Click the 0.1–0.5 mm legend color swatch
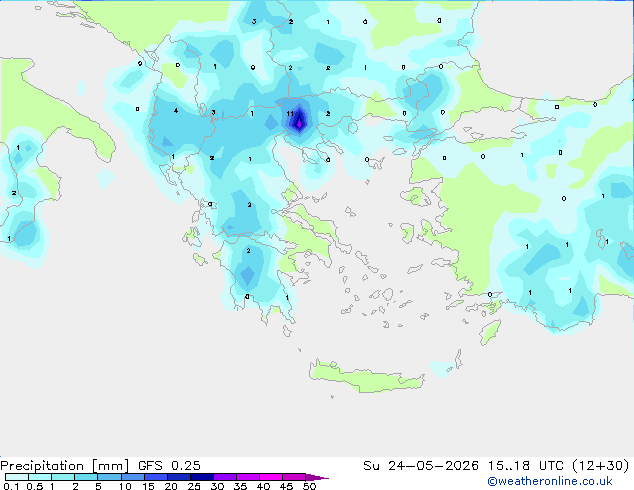 click(x=17, y=477)
